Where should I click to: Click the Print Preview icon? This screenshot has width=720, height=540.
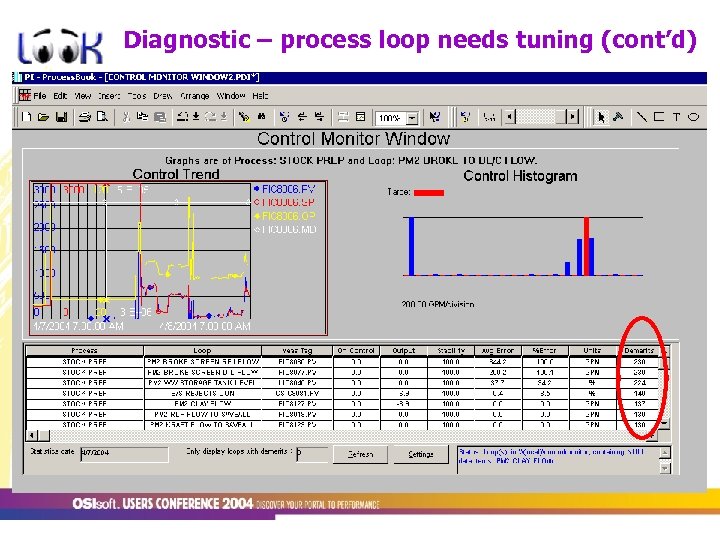[102, 117]
